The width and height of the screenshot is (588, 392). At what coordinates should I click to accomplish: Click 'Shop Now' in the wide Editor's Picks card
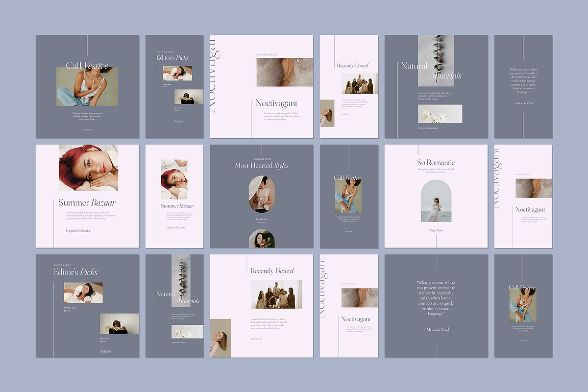[105, 351]
